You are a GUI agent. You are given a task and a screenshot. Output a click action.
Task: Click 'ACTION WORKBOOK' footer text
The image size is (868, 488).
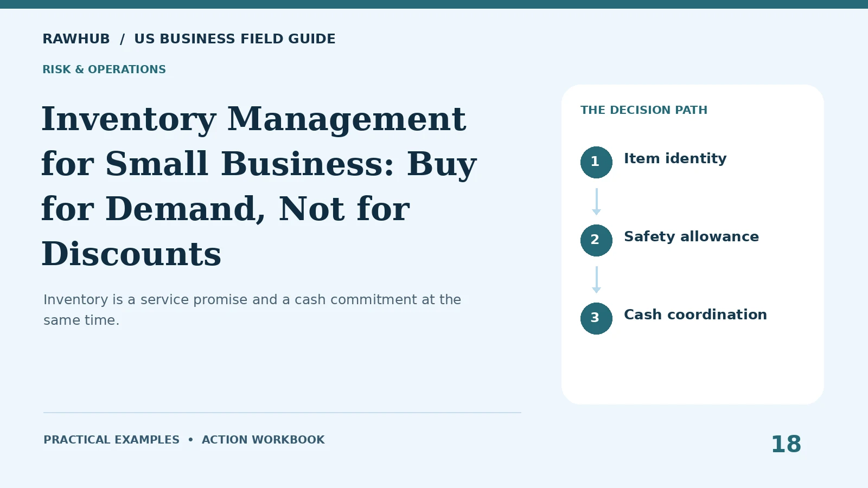[263, 440]
